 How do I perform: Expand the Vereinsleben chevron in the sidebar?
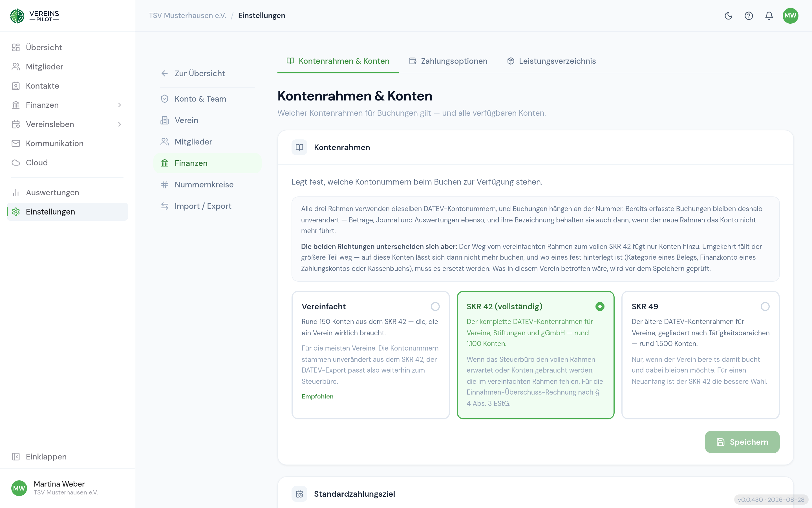click(120, 124)
